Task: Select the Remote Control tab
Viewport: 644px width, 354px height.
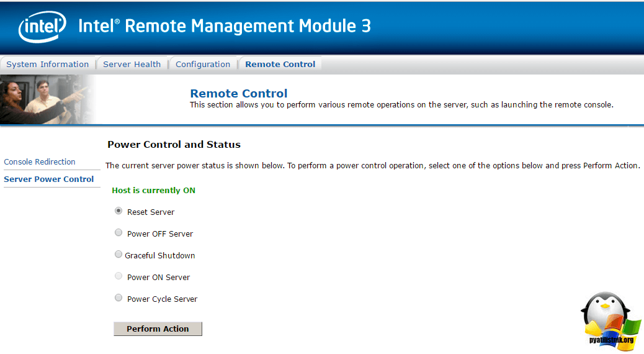Action: tap(280, 64)
